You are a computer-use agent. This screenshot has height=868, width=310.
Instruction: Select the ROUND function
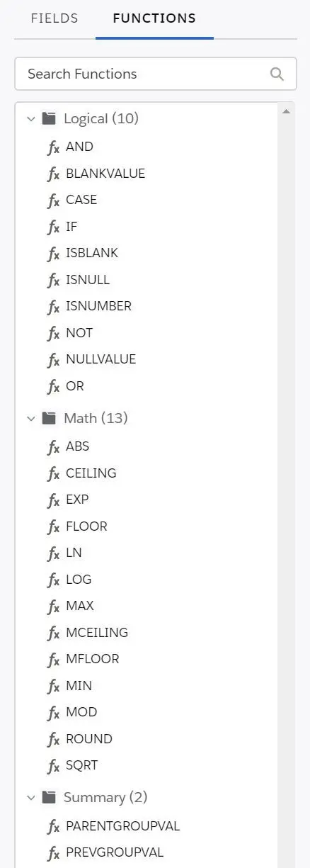click(x=89, y=739)
